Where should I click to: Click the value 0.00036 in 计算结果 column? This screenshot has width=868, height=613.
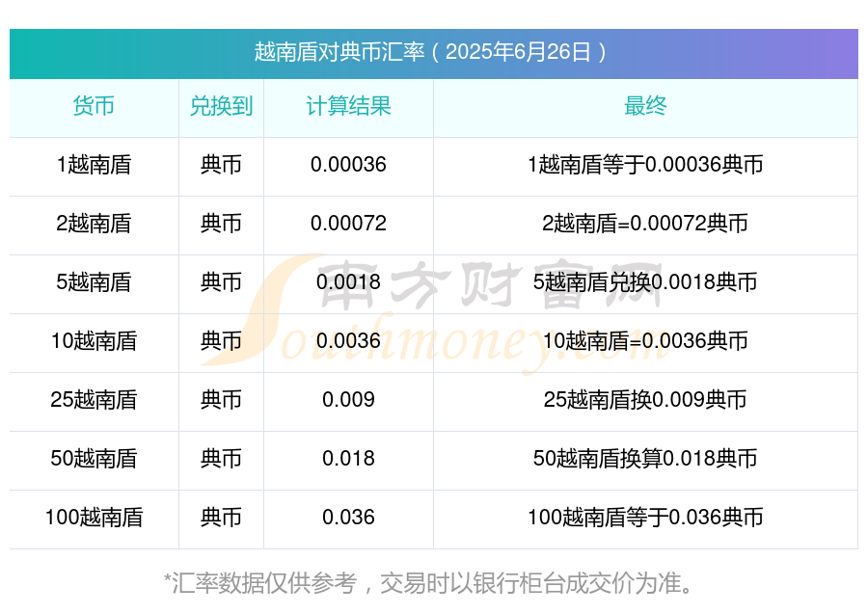pyautogui.click(x=348, y=165)
